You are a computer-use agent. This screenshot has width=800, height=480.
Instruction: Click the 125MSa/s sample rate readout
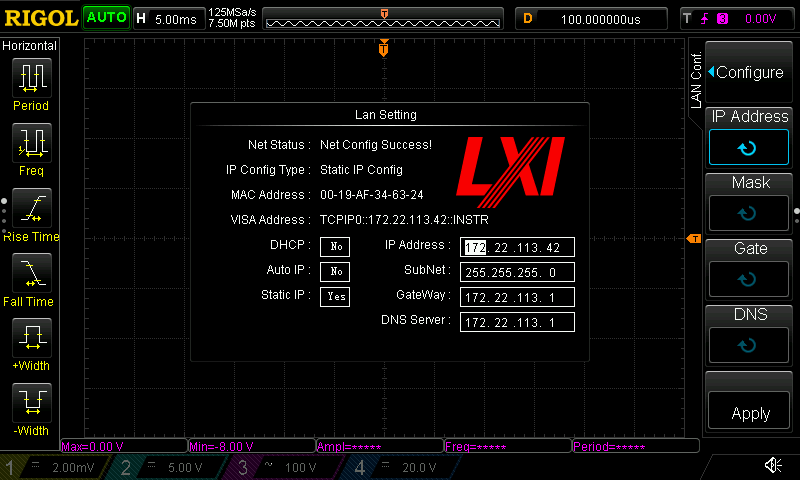(232, 12)
